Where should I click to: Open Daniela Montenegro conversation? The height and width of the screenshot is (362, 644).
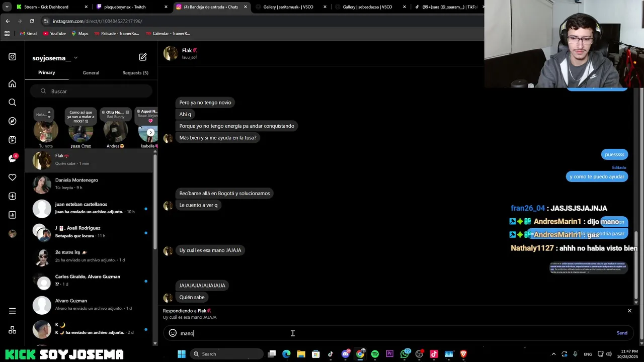89,184
